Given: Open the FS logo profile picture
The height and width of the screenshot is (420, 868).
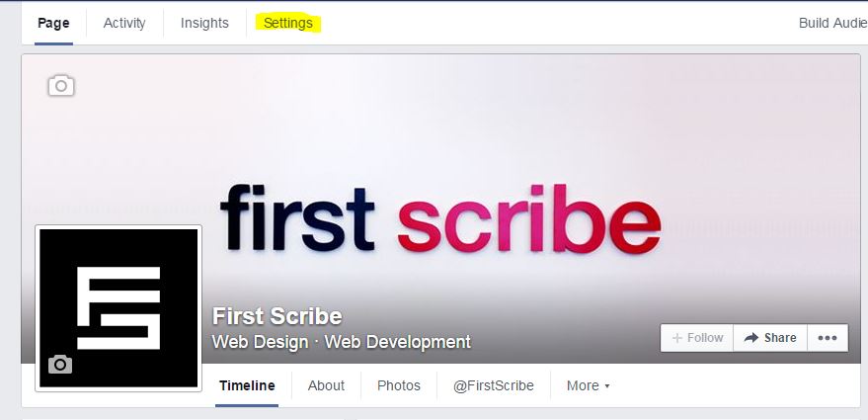Looking at the screenshot, I should [118, 308].
